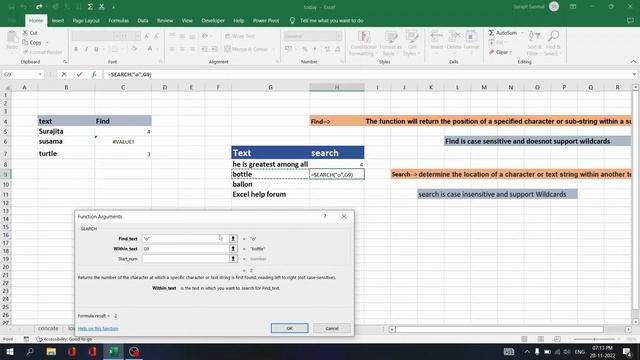This screenshot has height=360, width=640.
Task: Click the Copy icon in Clipboard group
Action: coord(25,42)
